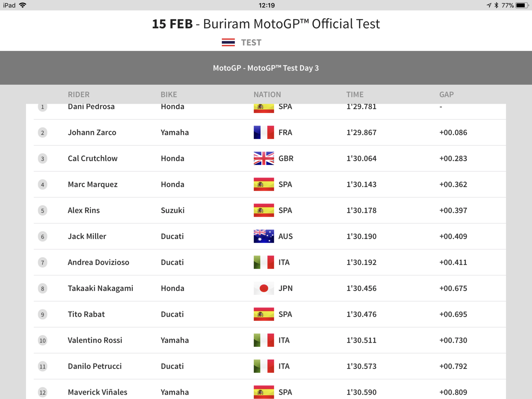The image size is (532, 399).
Task: Open Johann Zarco's rider name
Action: pos(92,132)
